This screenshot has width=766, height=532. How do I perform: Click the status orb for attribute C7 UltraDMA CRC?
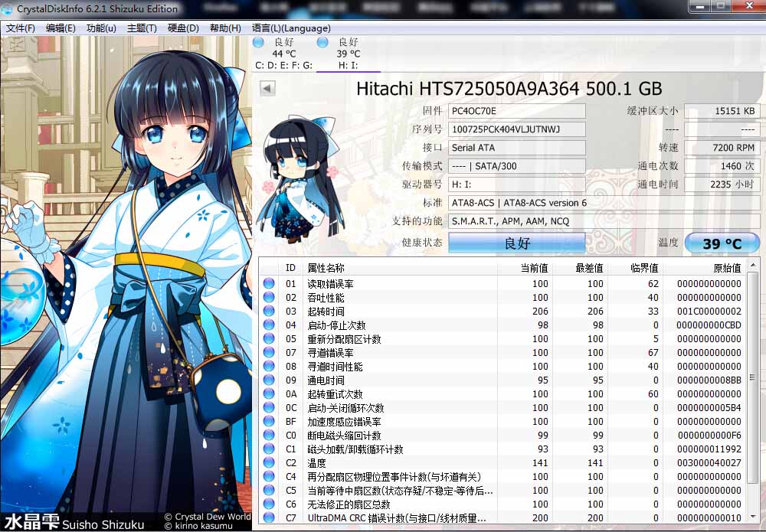coord(269,518)
